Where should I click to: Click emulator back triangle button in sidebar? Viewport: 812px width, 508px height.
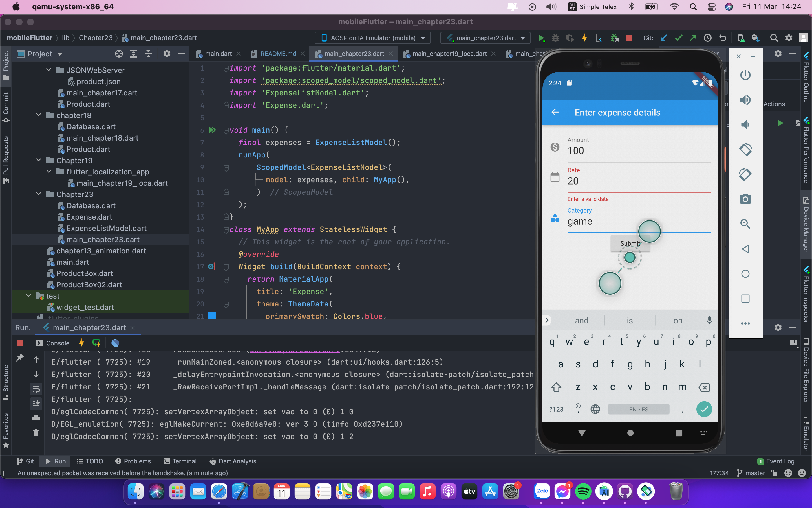tap(745, 249)
